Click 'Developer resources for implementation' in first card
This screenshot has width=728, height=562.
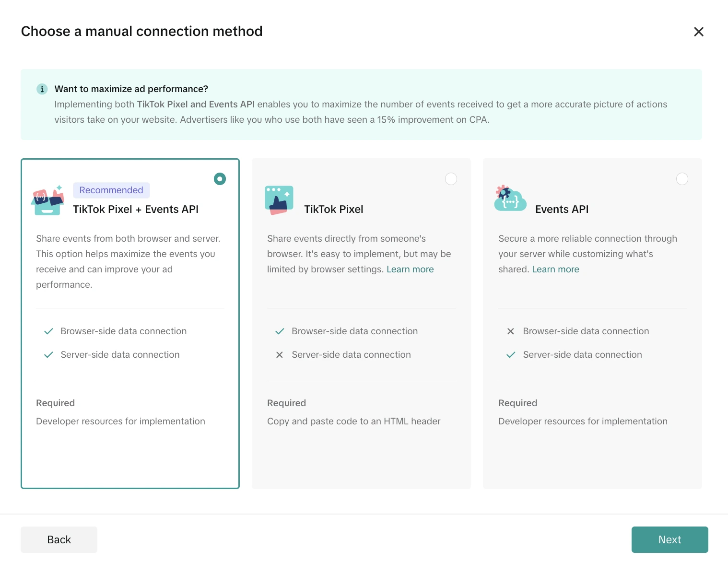(120, 421)
